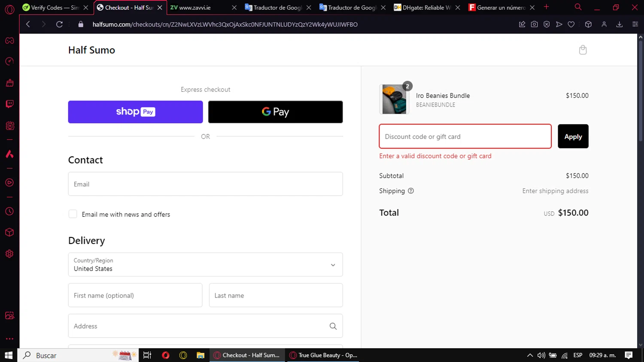Open Settings gear in sidebar
This screenshot has width=644, height=362.
point(9,254)
